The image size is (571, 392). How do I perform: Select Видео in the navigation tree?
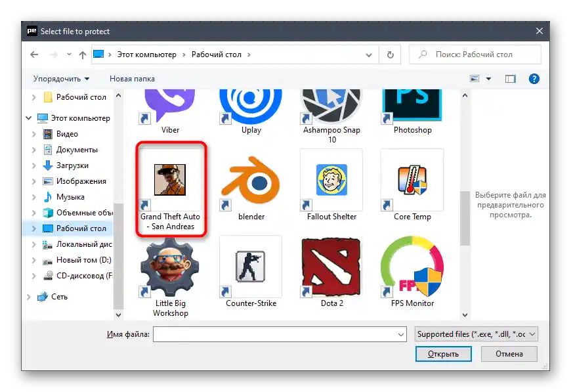point(67,134)
